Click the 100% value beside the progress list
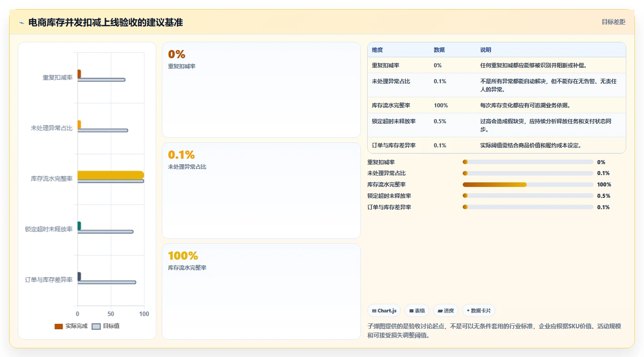Viewport: 644px width, 357px height. point(604,185)
